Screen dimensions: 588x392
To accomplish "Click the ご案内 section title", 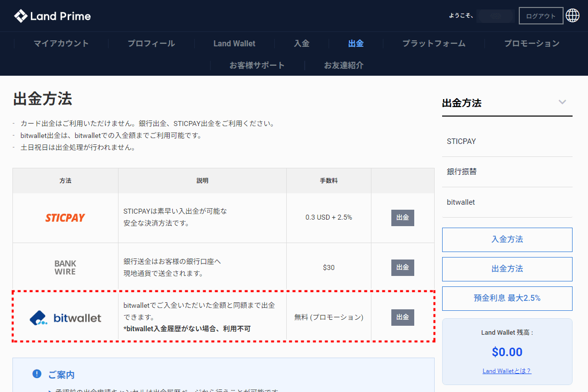I will [61, 375].
